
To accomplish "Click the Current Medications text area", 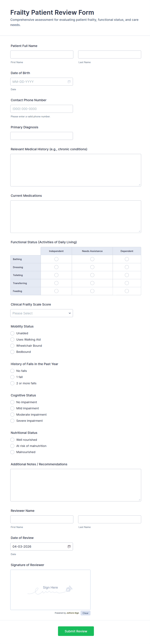I will point(75,217).
